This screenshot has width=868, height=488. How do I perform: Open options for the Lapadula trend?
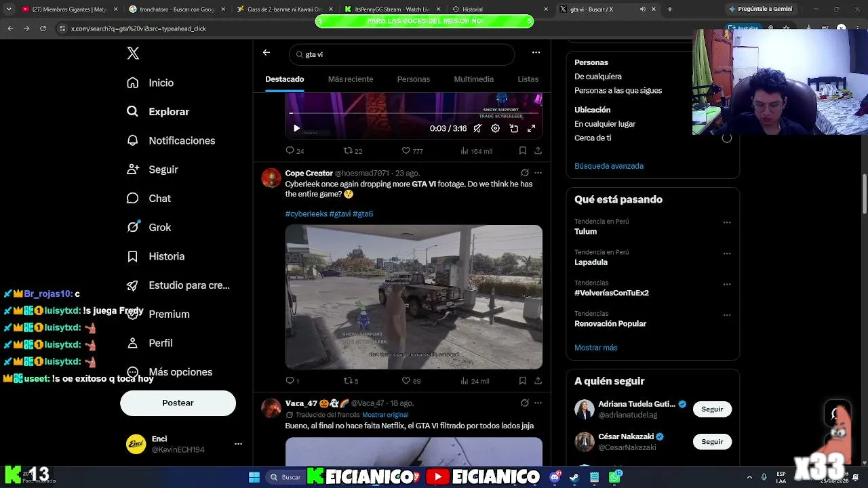pos(727,253)
